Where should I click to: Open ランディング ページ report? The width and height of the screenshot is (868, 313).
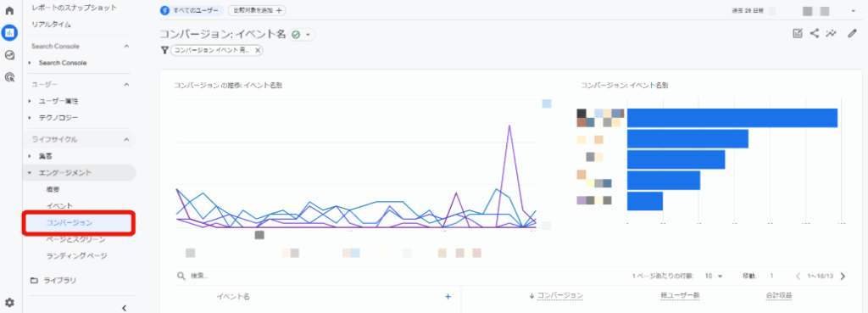(77, 256)
